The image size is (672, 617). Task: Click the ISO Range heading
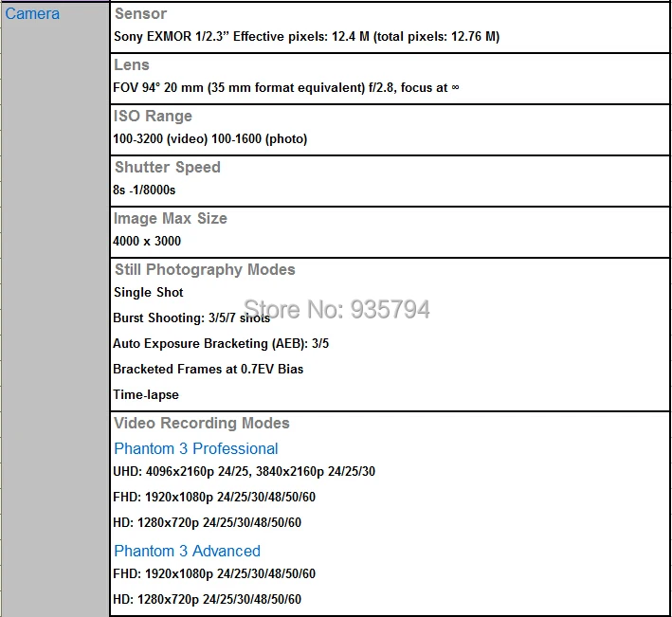coord(153,117)
